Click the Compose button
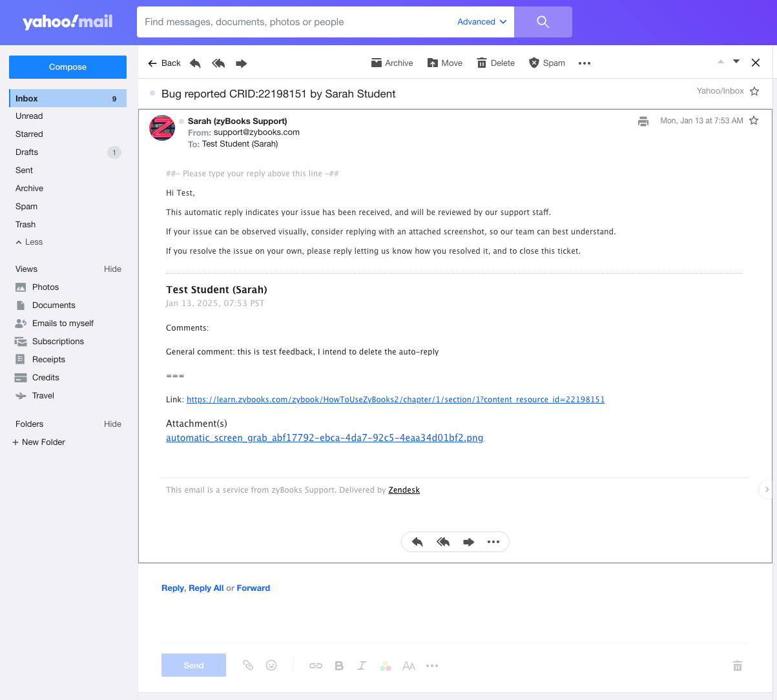Image resolution: width=777 pixels, height=700 pixels. click(x=68, y=67)
